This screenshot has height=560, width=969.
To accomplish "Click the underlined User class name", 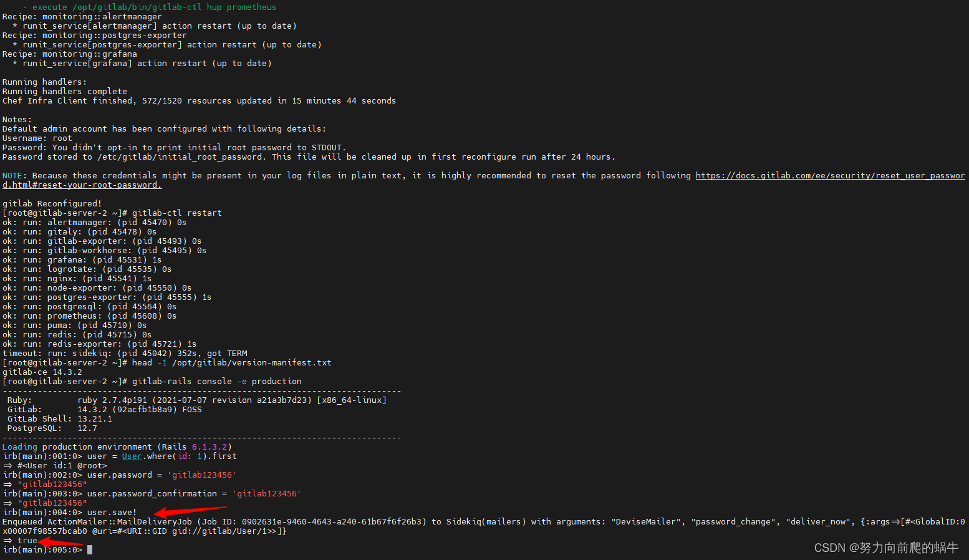I will 132,456.
